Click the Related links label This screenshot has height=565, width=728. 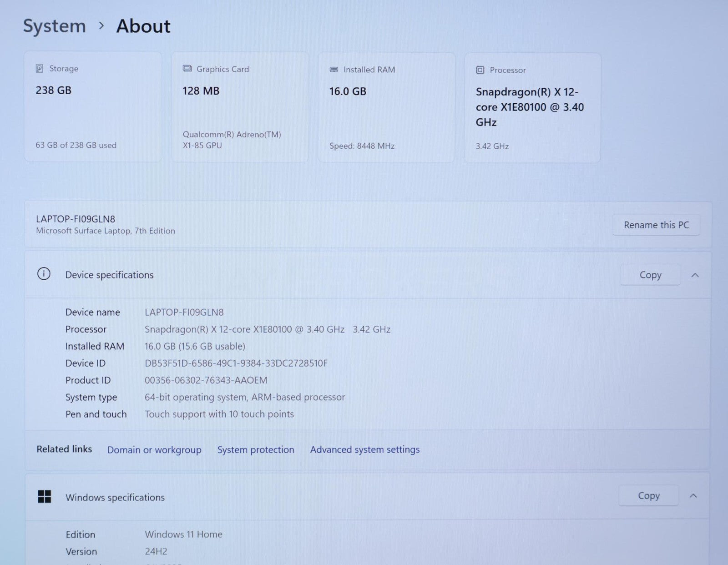coord(64,449)
